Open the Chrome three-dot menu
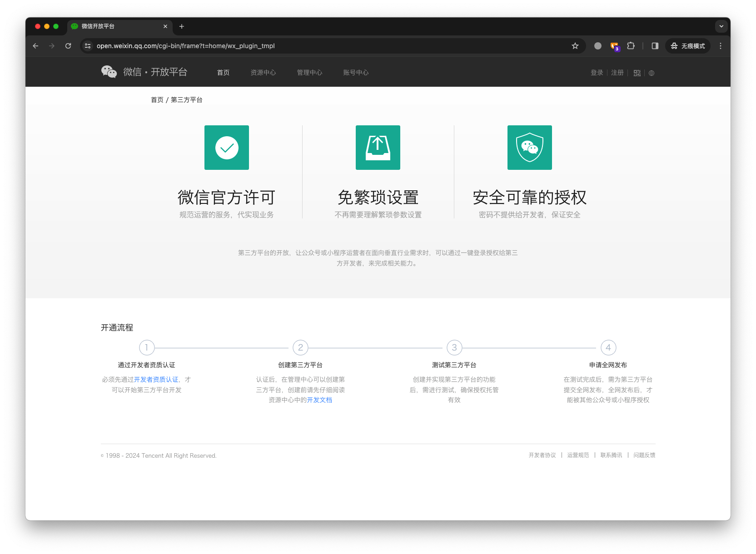The height and width of the screenshot is (554, 756). (x=721, y=46)
